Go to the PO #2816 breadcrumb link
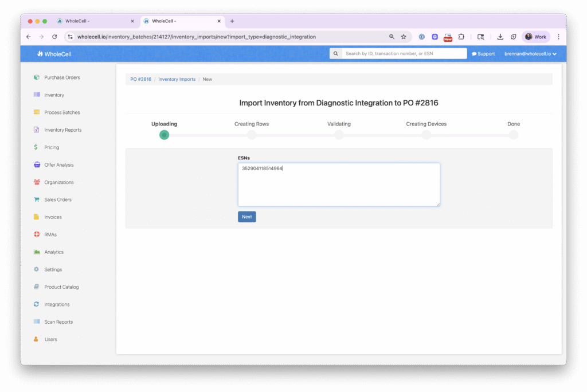This screenshot has height=392, width=587. pos(140,79)
